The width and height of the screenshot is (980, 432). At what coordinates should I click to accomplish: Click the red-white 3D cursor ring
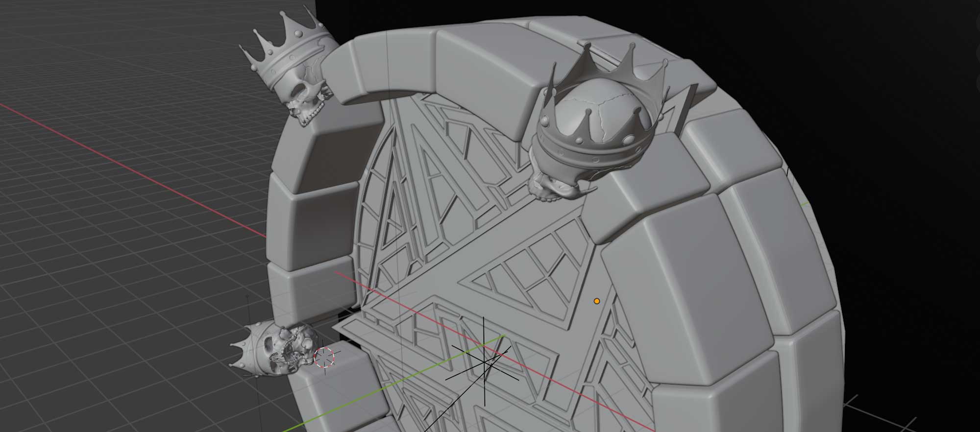point(324,357)
